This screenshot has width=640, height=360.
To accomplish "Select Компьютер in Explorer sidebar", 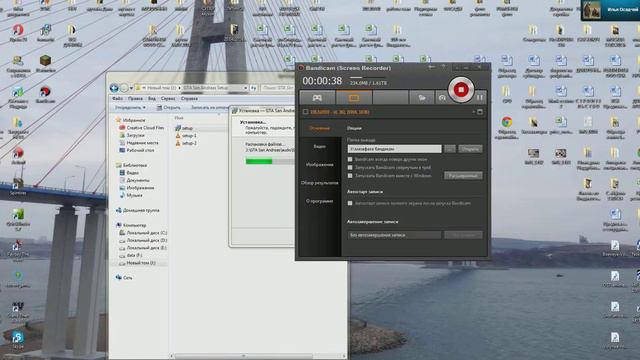I will pyautogui.click(x=131, y=225).
